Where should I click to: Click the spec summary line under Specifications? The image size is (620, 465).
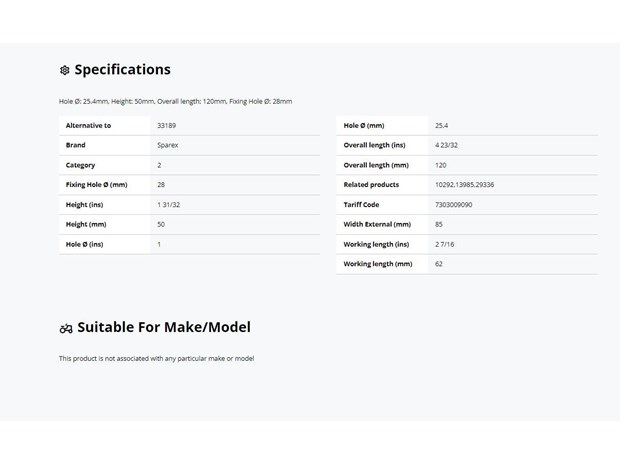(x=176, y=101)
